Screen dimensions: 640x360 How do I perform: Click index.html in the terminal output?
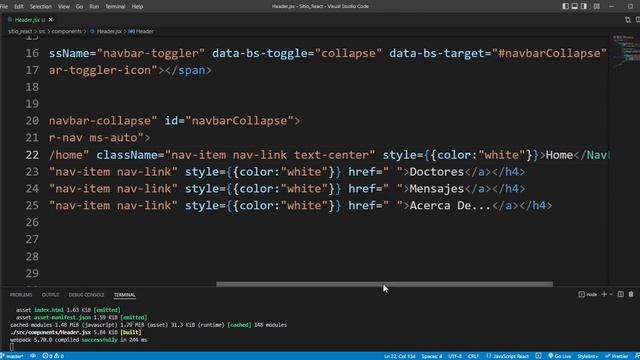[49, 310]
